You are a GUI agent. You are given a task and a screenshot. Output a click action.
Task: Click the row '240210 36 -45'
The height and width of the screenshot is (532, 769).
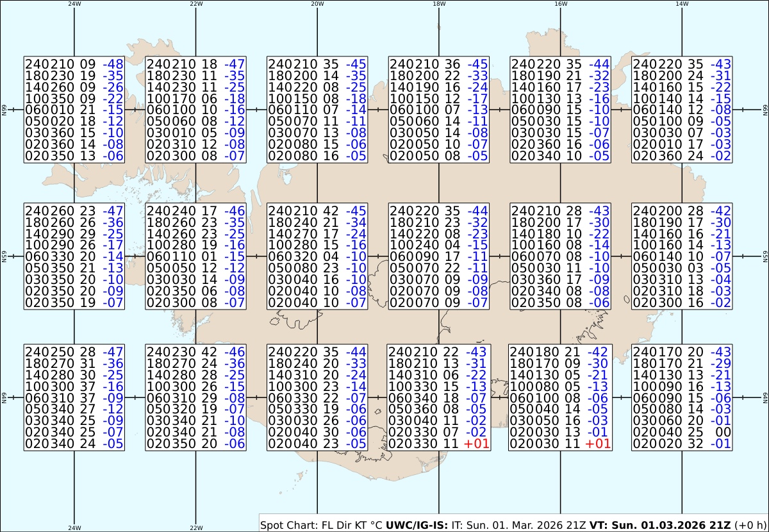pyautogui.click(x=439, y=64)
